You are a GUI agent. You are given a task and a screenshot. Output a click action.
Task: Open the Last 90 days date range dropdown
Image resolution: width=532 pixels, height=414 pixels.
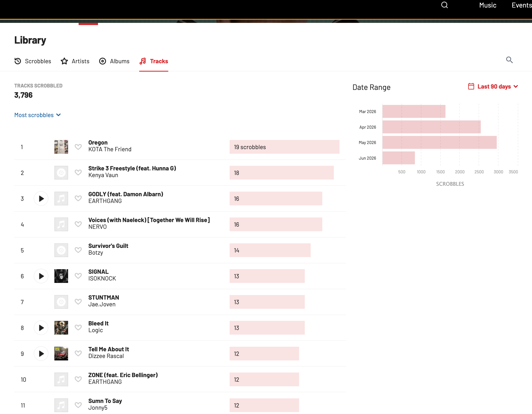[x=493, y=86]
